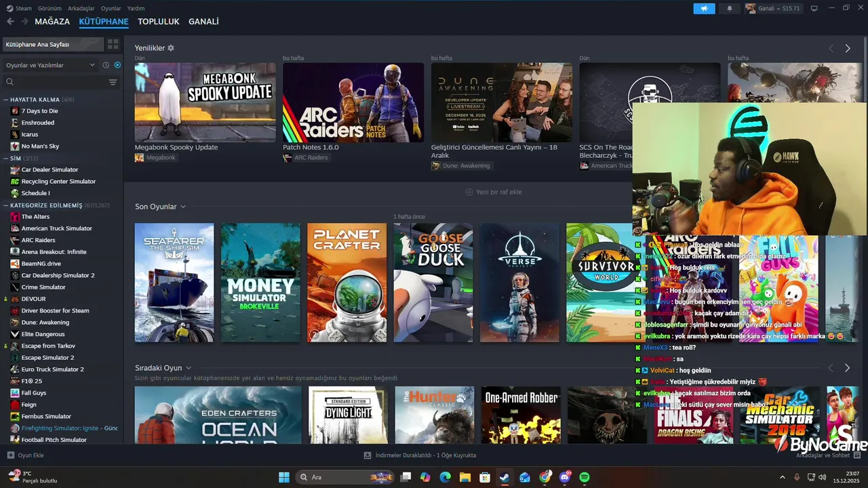
Task: Show next Sıradaki Oyun items arrow
Action: (x=847, y=367)
